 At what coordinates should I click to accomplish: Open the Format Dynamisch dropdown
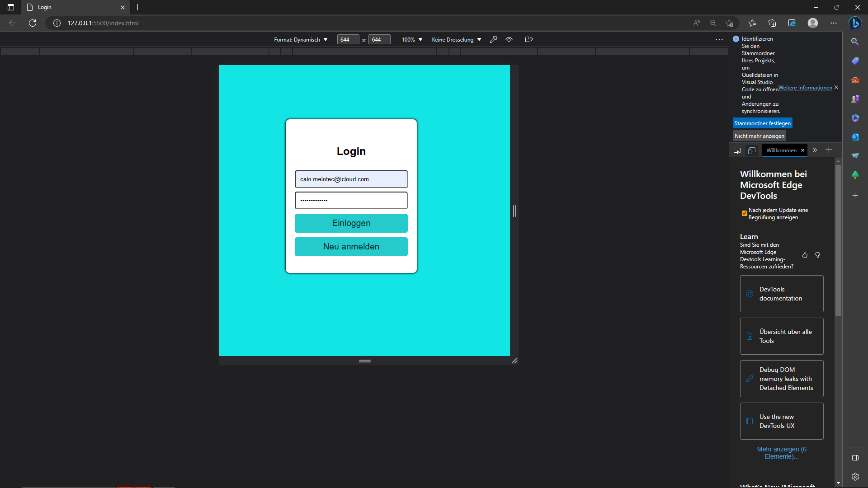pyautogui.click(x=301, y=39)
